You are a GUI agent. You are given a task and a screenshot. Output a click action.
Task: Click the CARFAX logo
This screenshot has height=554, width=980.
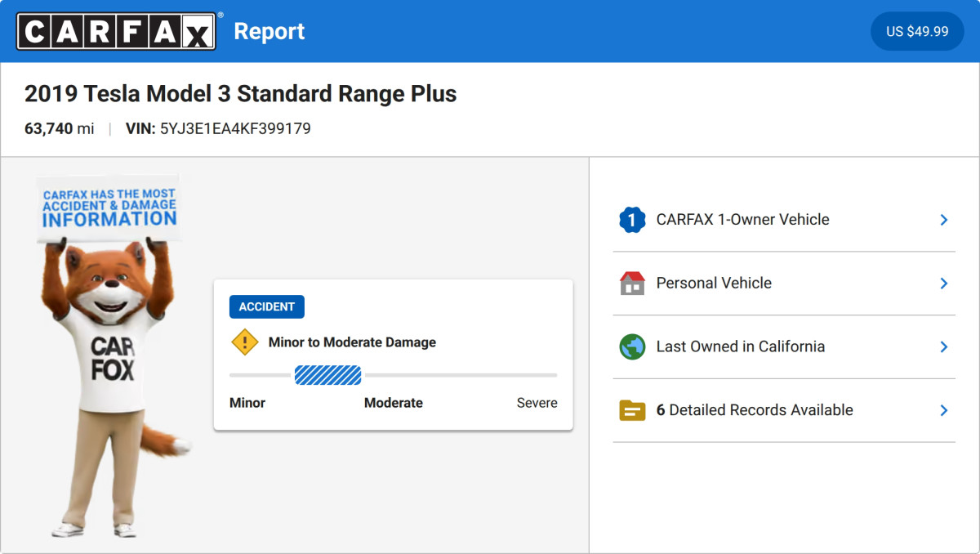coord(117,31)
